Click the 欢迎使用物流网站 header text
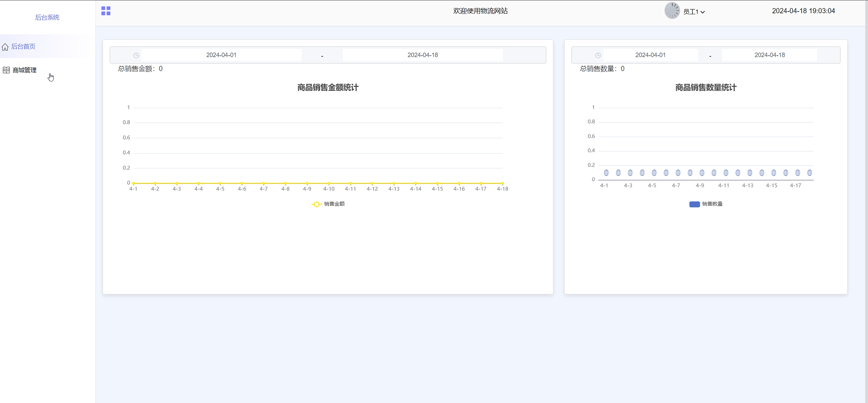868x403 pixels. pos(480,11)
